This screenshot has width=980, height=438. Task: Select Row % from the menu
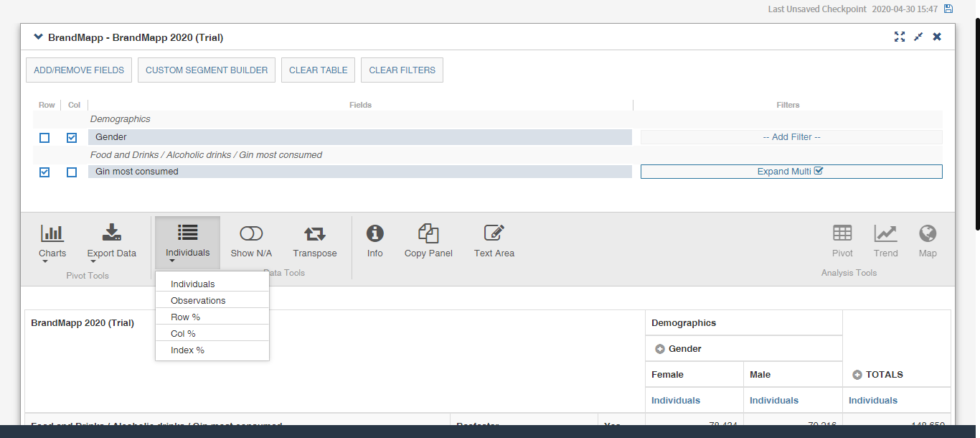pyautogui.click(x=212, y=317)
